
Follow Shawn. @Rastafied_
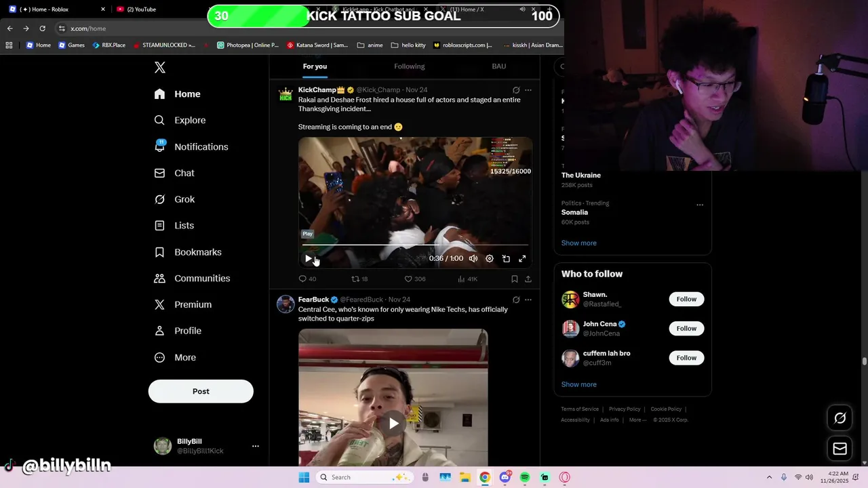tap(686, 299)
